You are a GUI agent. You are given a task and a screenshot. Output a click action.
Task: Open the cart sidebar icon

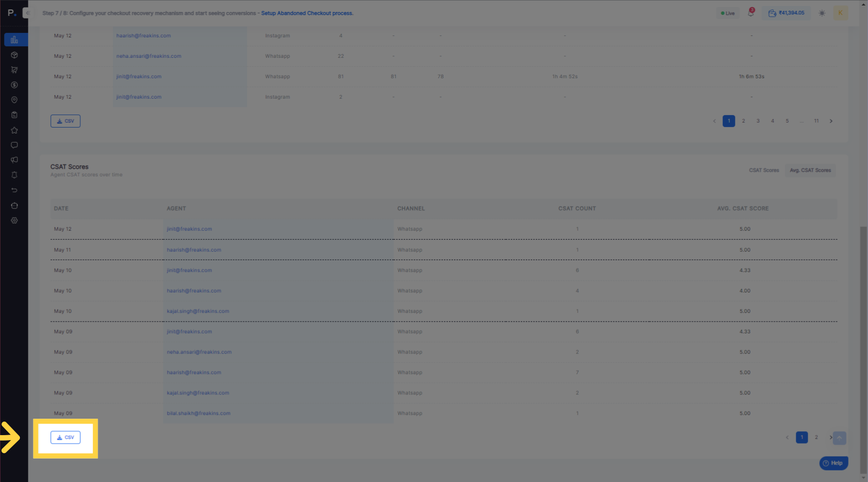[x=14, y=70]
